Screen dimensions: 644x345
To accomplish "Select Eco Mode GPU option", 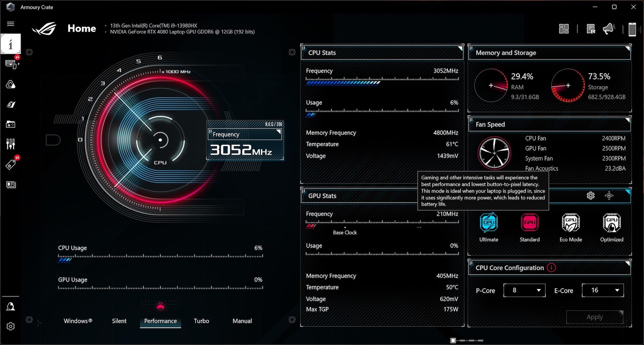I will click(571, 227).
